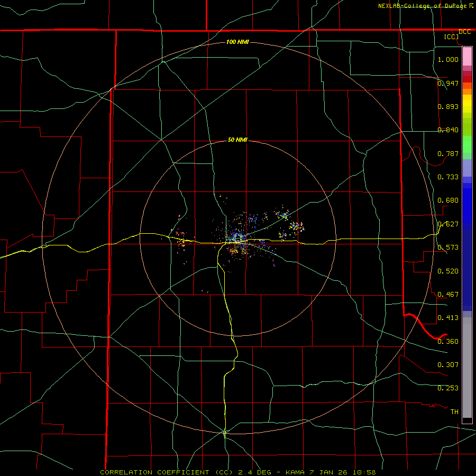Select the 0.627 scale value
476x476 pixels.
coord(448,224)
